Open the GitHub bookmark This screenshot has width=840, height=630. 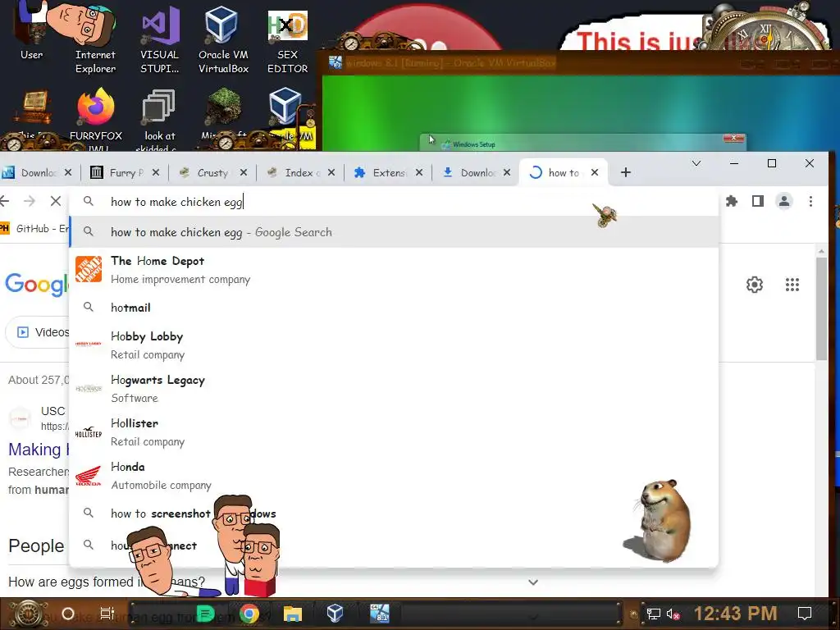tap(34, 229)
